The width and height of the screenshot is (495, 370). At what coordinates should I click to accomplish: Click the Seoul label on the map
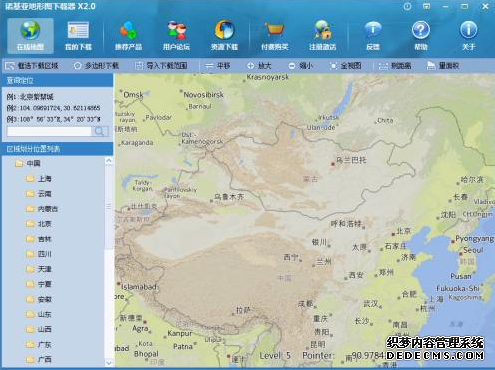tap(473, 250)
